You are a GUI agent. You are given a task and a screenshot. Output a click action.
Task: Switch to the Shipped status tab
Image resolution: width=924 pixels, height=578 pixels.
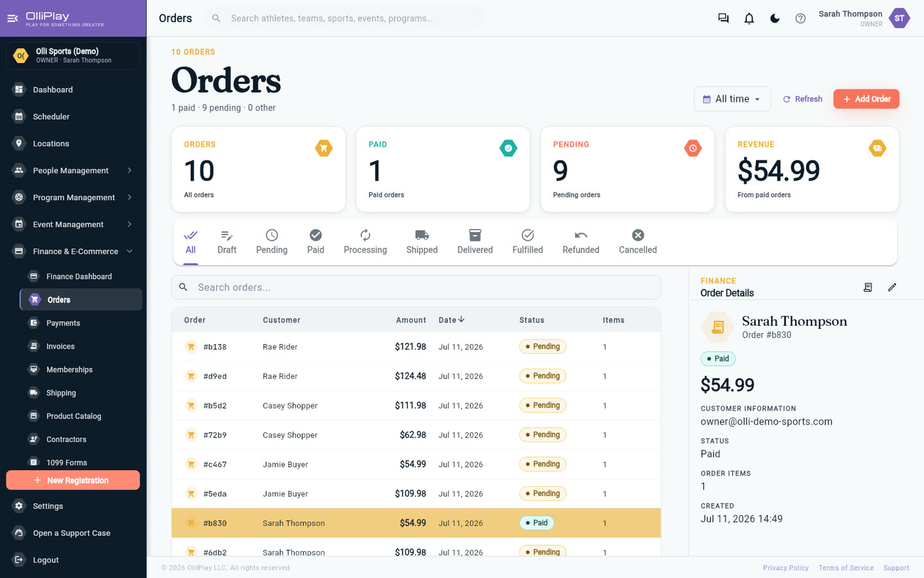[x=422, y=242]
